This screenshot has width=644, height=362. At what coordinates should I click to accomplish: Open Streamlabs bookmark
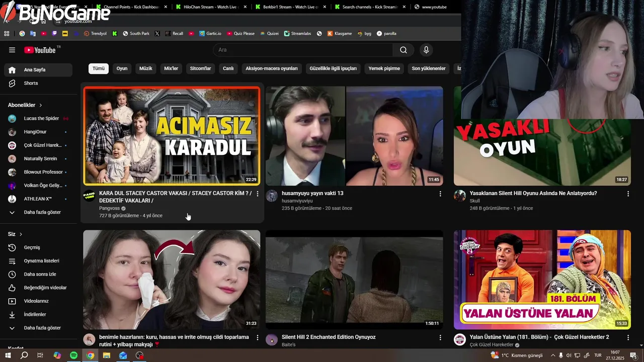[297, 34]
